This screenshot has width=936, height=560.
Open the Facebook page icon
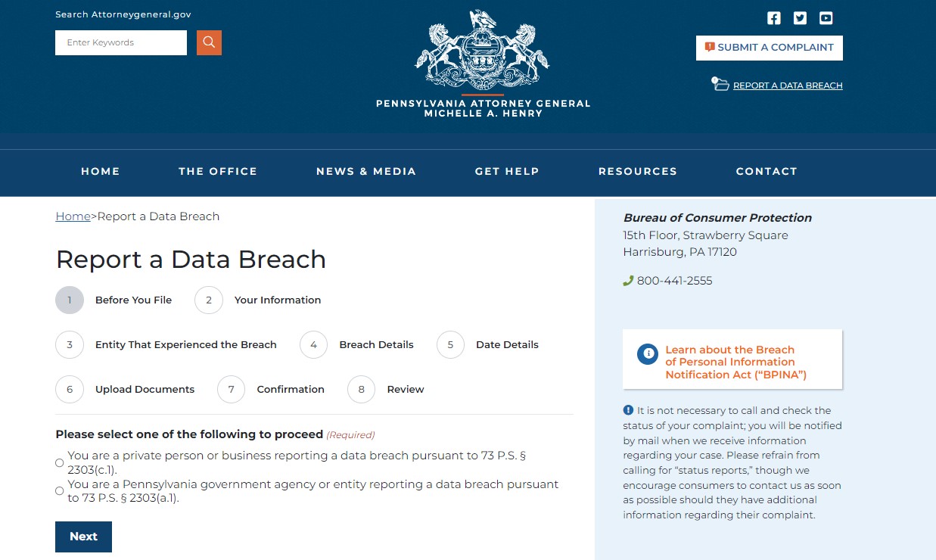[x=773, y=17]
